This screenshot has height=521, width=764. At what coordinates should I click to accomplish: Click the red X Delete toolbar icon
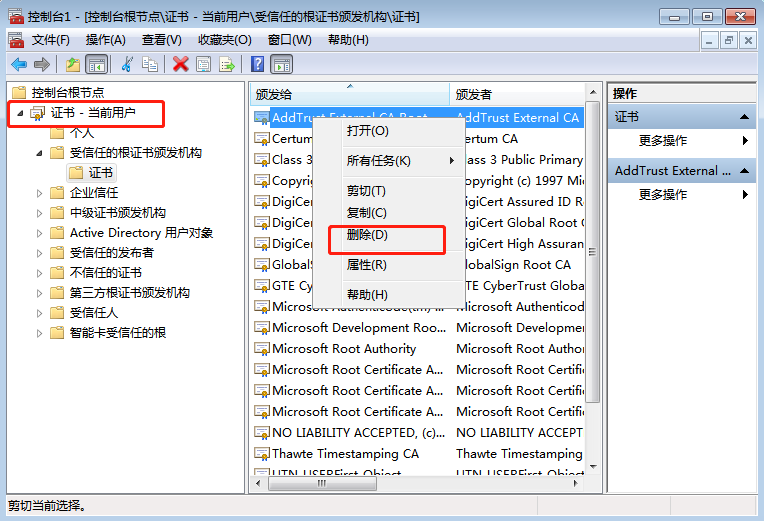tap(181, 64)
